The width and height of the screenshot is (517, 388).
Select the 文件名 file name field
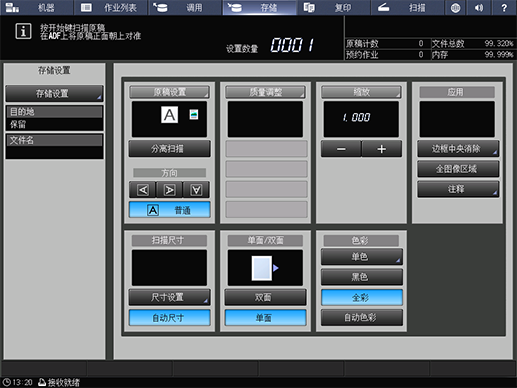coord(54,146)
